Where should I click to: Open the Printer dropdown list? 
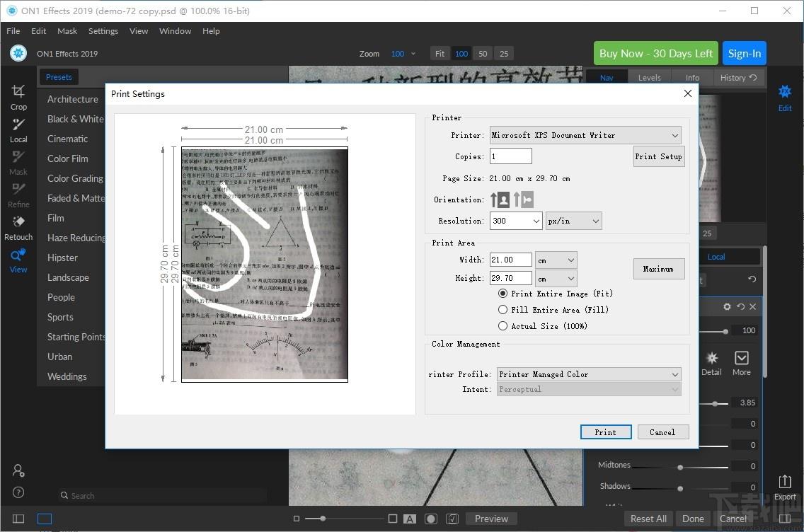tap(585, 135)
